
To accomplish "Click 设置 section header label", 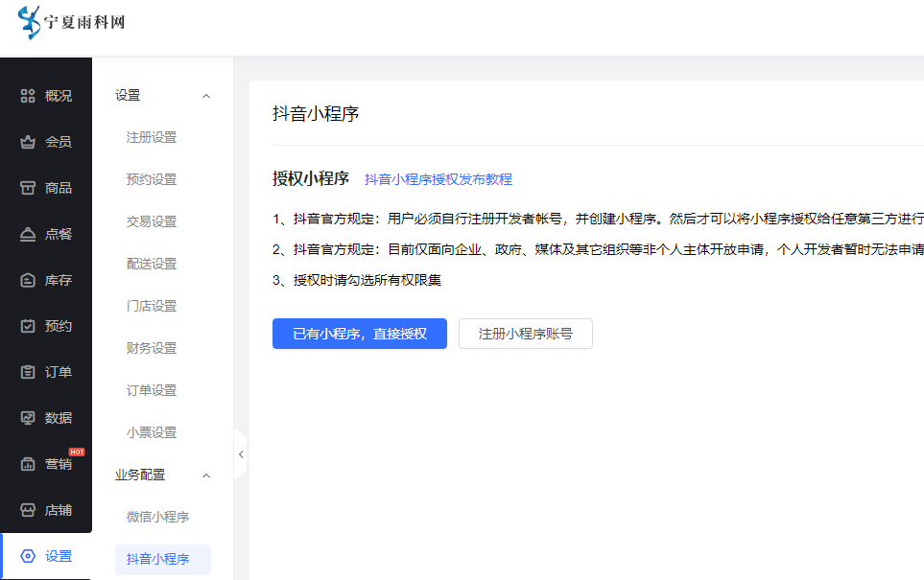I will (x=128, y=96).
